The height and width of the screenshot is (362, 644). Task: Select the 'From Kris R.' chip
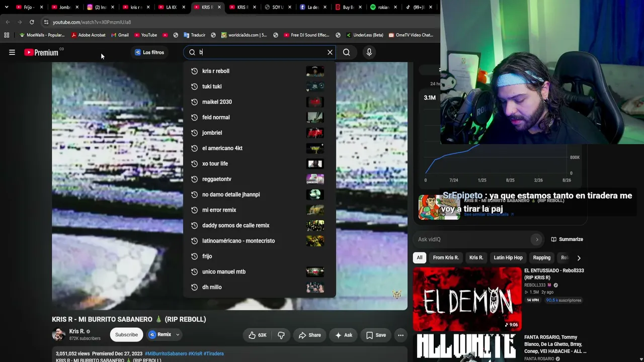[446, 257]
